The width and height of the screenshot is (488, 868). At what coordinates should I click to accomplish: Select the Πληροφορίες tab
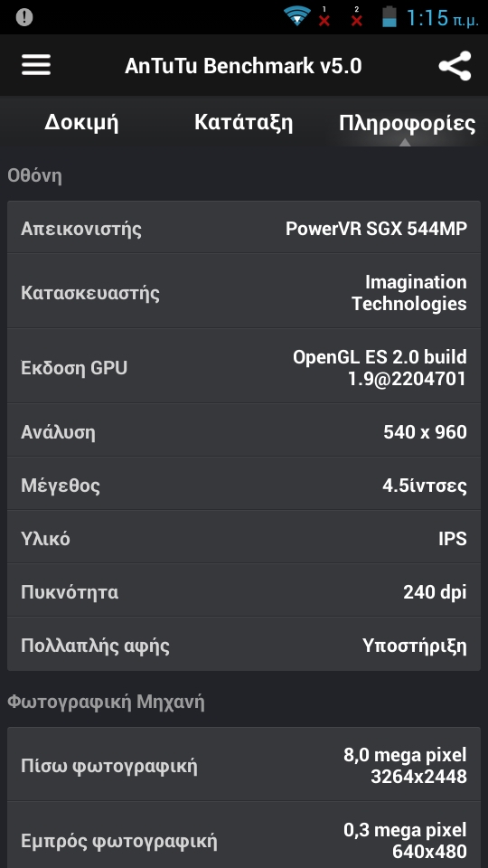click(x=407, y=123)
